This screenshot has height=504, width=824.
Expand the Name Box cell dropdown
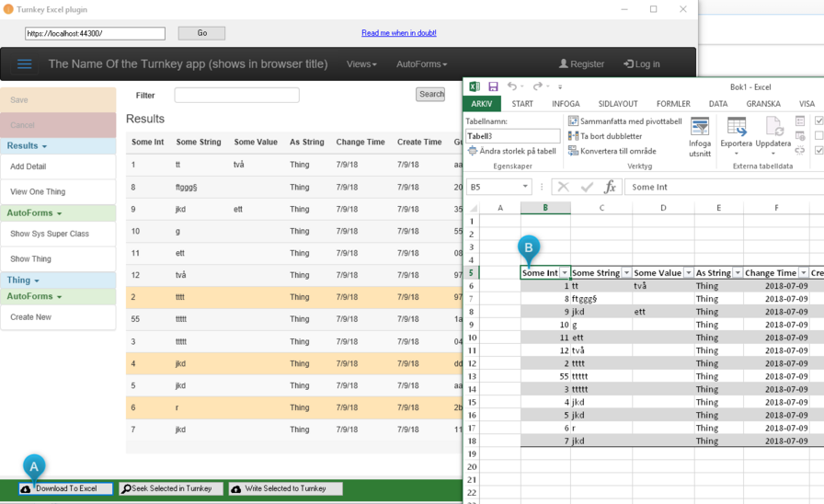pyautogui.click(x=525, y=187)
